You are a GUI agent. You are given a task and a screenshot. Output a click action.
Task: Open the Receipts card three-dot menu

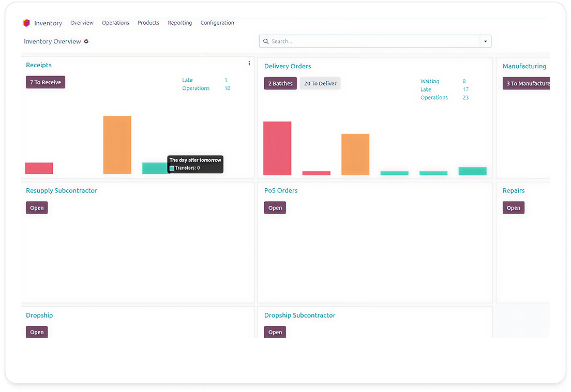tap(249, 64)
